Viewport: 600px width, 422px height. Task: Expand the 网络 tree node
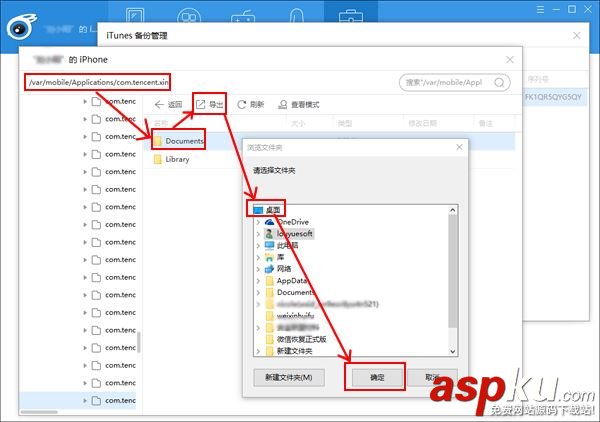point(258,269)
